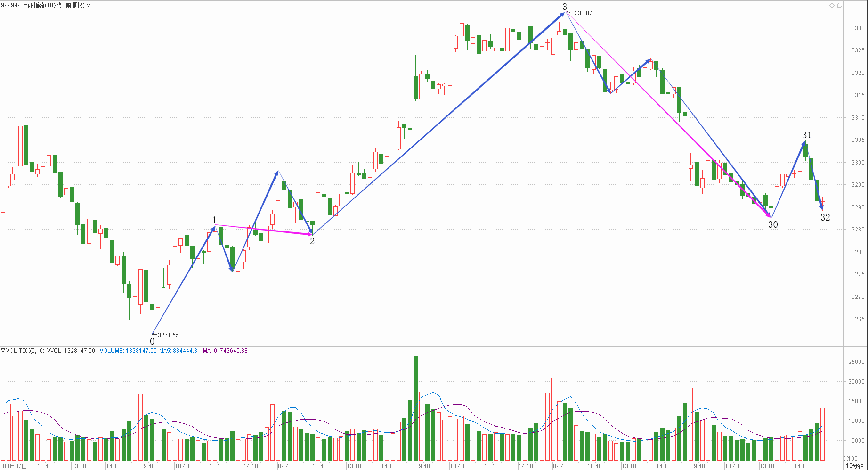
Task: Click the MA10 volume average readout
Action: pyautogui.click(x=225, y=351)
